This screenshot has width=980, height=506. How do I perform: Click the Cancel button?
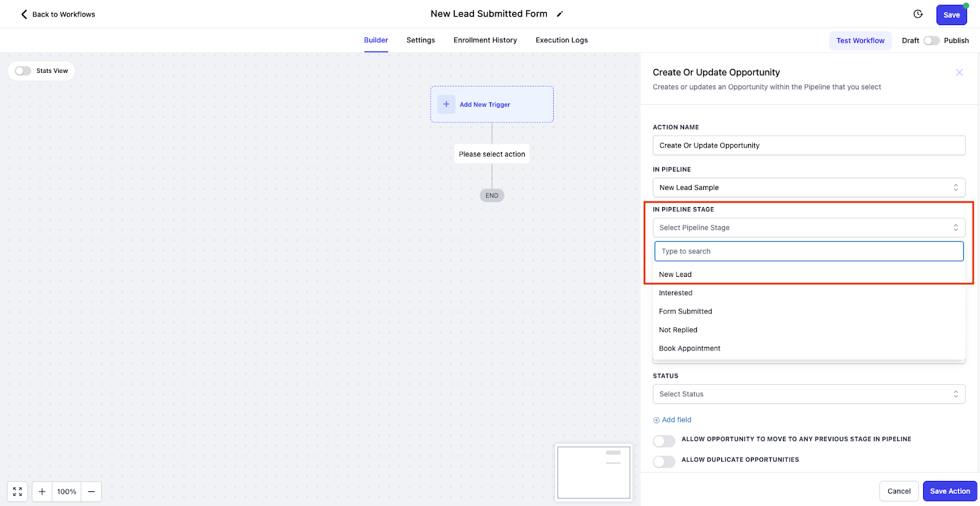point(899,491)
